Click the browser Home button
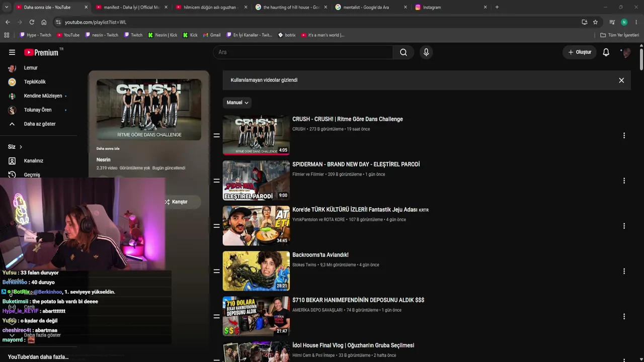644x362 pixels. pyautogui.click(x=44, y=22)
